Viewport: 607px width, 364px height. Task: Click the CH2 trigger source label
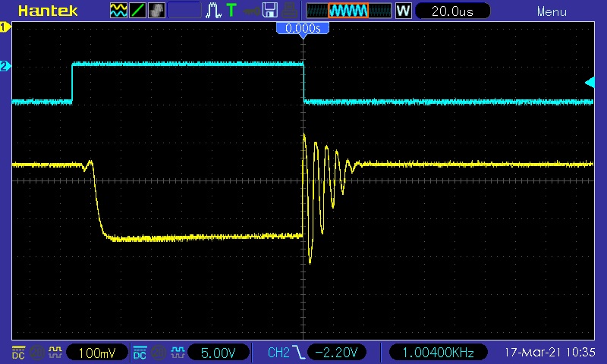[x=278, y=353]
